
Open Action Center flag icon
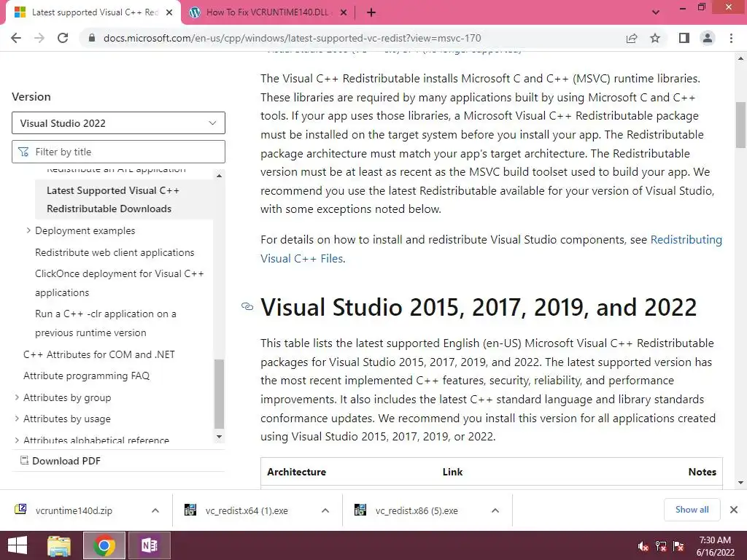tap(679, 546)
